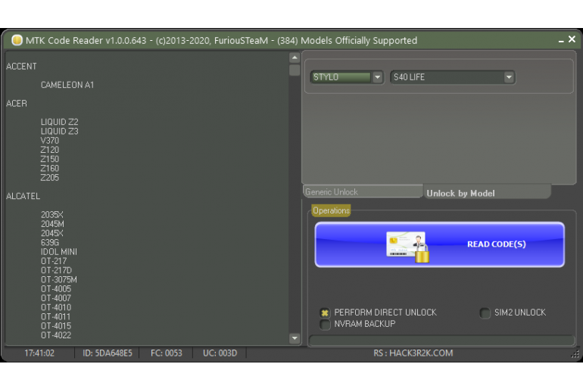Click the list scrollbar up arrow
The height and width of the screenshot is (392, 583).
295,58
